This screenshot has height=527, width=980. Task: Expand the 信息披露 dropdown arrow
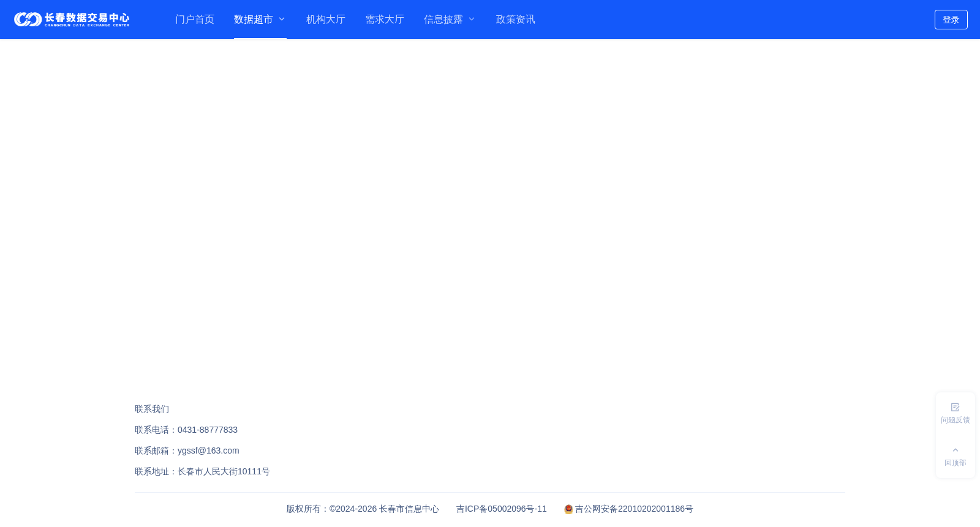[472, 20]
